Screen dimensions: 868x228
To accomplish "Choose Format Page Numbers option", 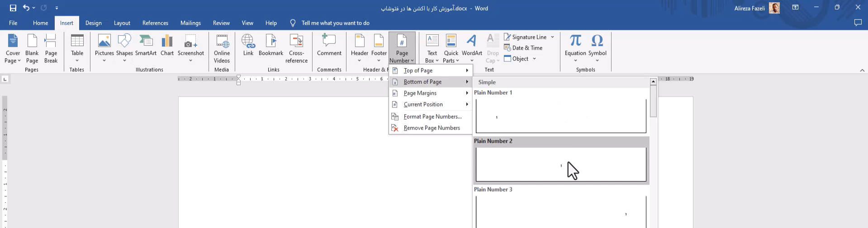I will pyautogui.click(x=432, y=116).
